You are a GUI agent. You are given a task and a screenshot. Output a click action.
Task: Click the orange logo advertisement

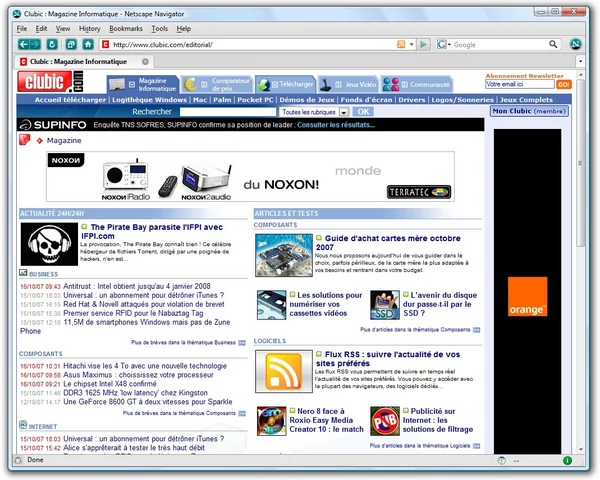pyautogui.click(x=527, y=297)
